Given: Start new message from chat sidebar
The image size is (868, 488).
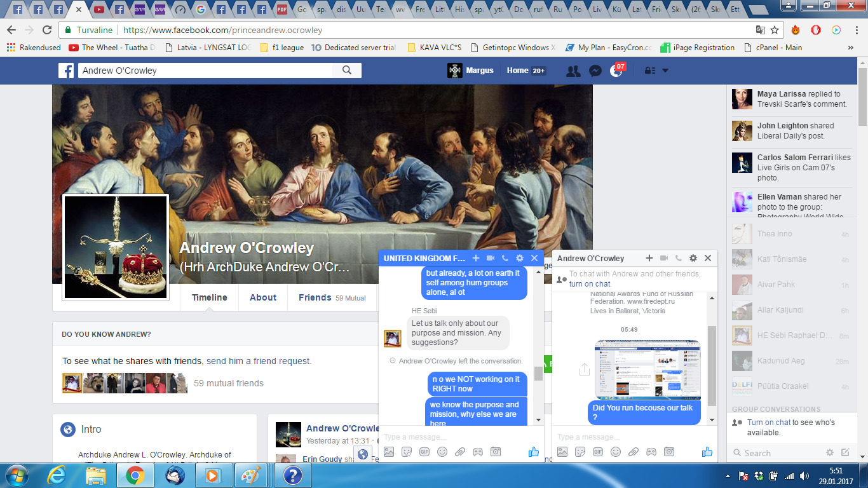Looking at the screenshot, I should (x=845, y=453).
